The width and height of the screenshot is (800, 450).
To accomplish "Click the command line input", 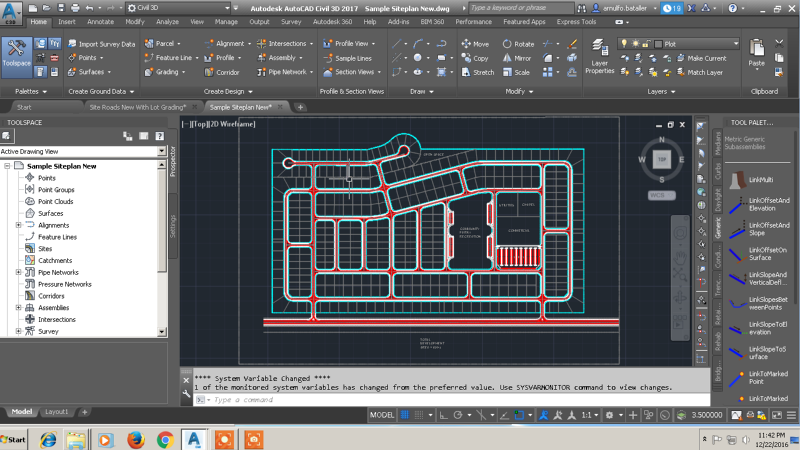I will pyautogui.click(x=452, y=399).
